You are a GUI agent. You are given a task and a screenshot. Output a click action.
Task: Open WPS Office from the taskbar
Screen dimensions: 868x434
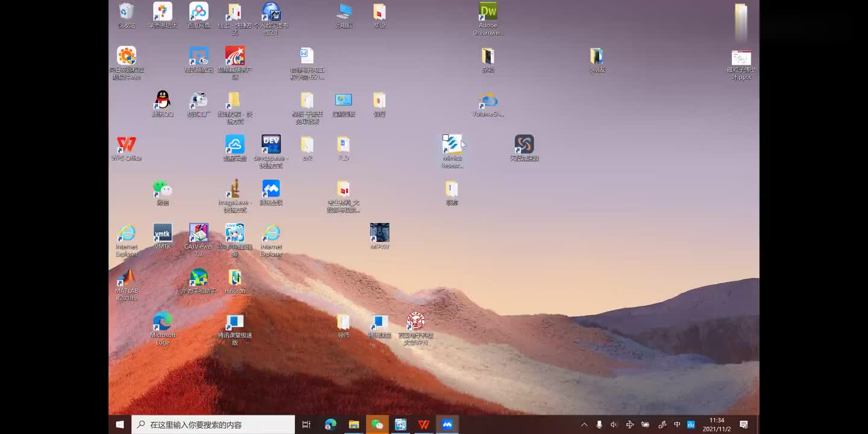(424, 424)
